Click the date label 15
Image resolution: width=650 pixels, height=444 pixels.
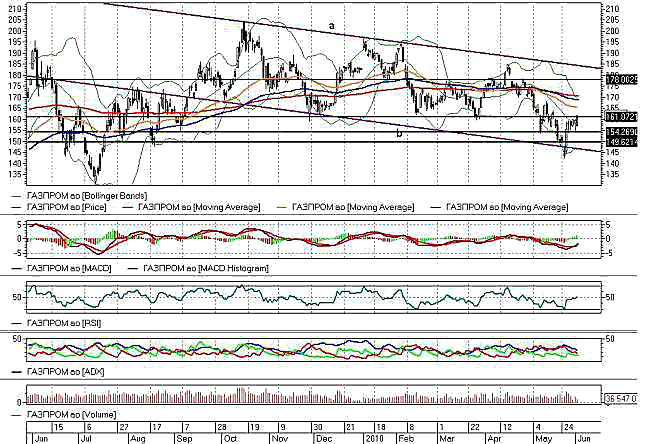[58, 427]
